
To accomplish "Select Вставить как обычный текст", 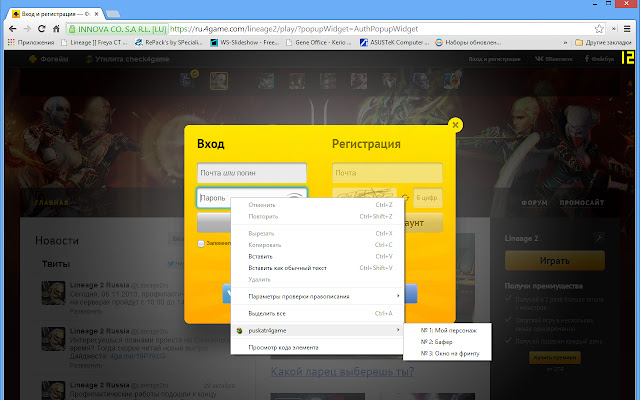I will [318, 268].
